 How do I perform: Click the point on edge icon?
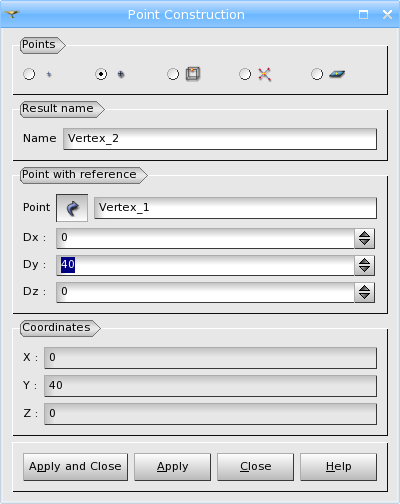click(x=193, y=74)
